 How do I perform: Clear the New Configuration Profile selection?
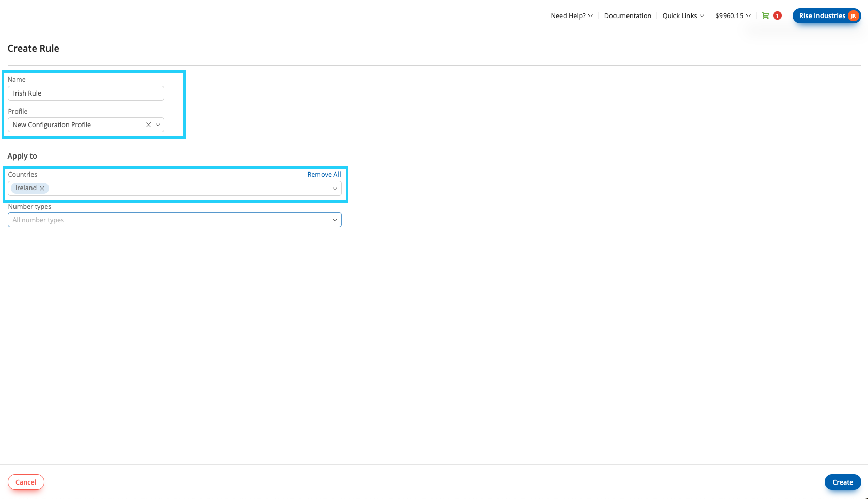148,125
